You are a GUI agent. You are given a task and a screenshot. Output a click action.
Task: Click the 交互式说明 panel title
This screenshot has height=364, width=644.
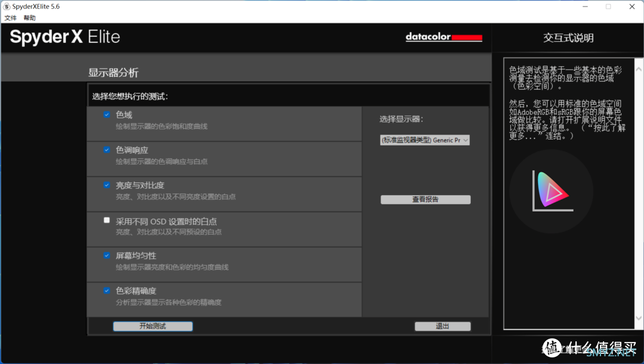[x=568, y=38]
